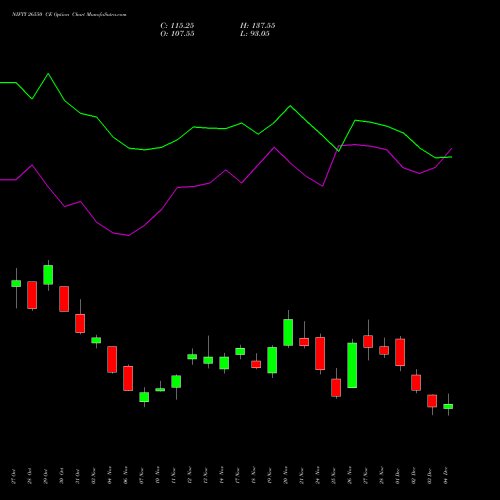Click the 11 Nov date label

pos(174,475)
